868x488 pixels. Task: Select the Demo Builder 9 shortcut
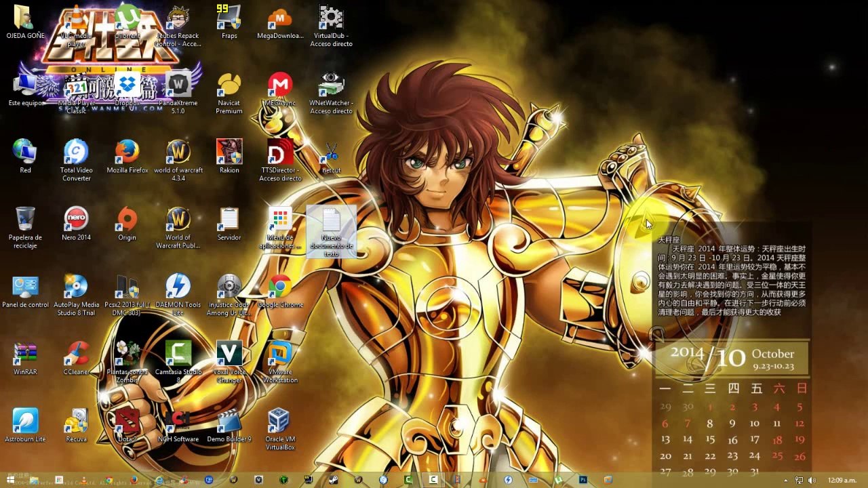point(229,425)
